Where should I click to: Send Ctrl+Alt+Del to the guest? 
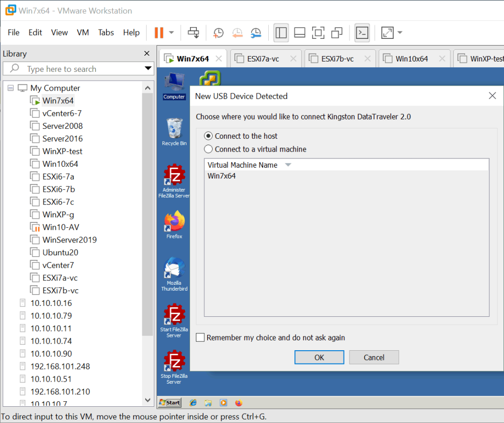[x=193, y=32]
